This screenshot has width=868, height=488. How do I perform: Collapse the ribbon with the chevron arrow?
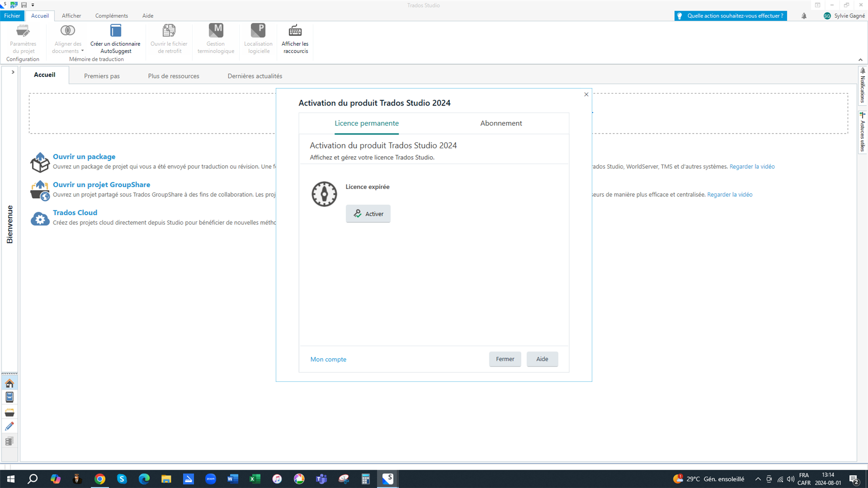[x=860, y=60]
